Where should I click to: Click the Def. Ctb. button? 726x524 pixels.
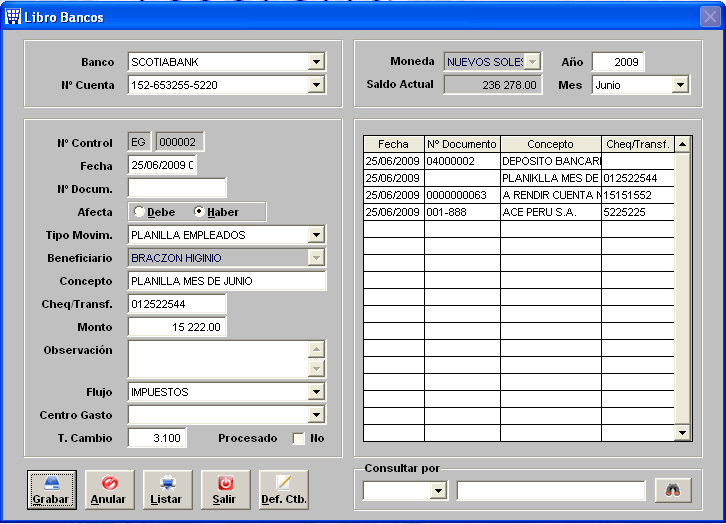coord(283,490)
